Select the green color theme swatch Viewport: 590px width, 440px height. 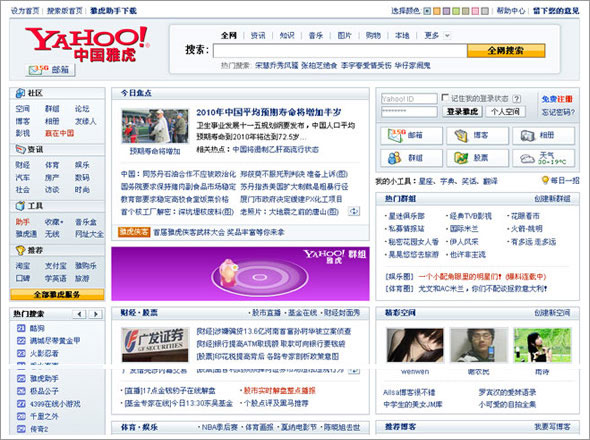click(x=456, y=11)
